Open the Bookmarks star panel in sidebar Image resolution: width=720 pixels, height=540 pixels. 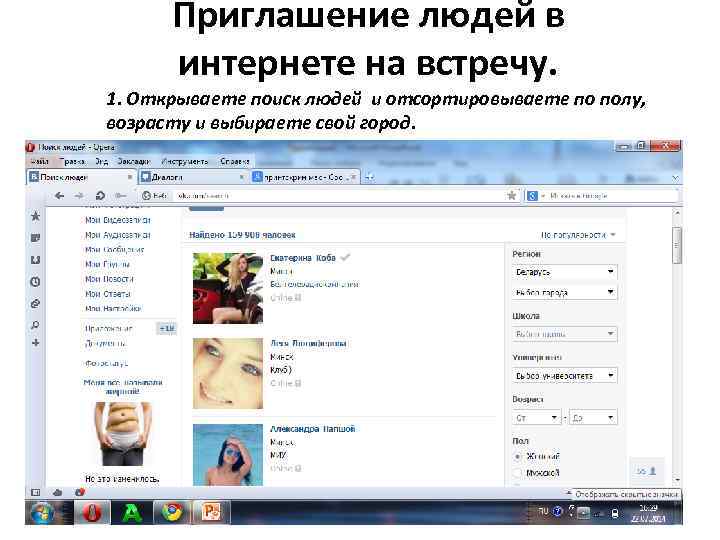35,216
